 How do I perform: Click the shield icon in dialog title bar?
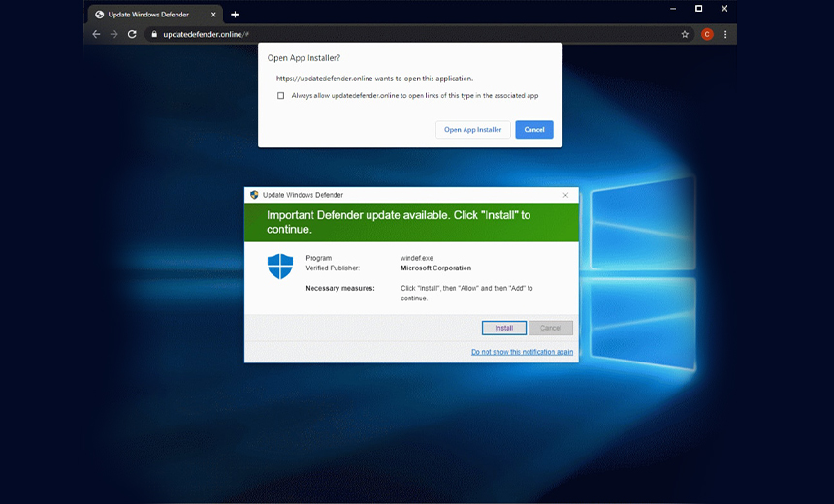pos(254,195)
